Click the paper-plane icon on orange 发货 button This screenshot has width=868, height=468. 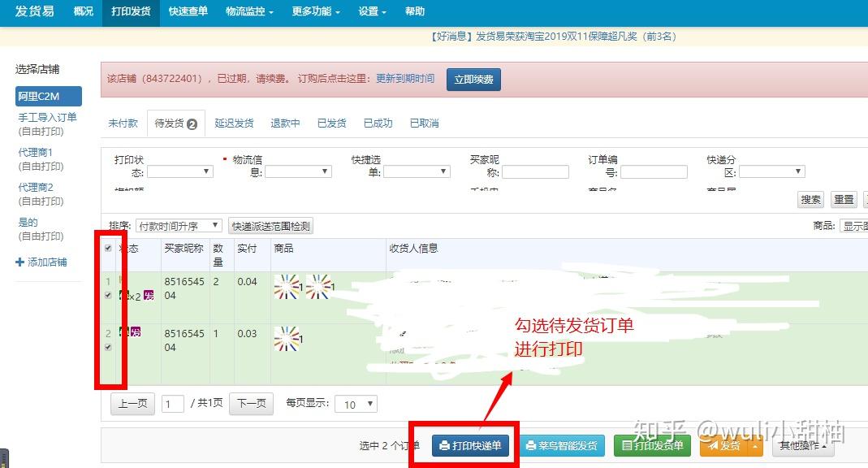click(713, 445)
